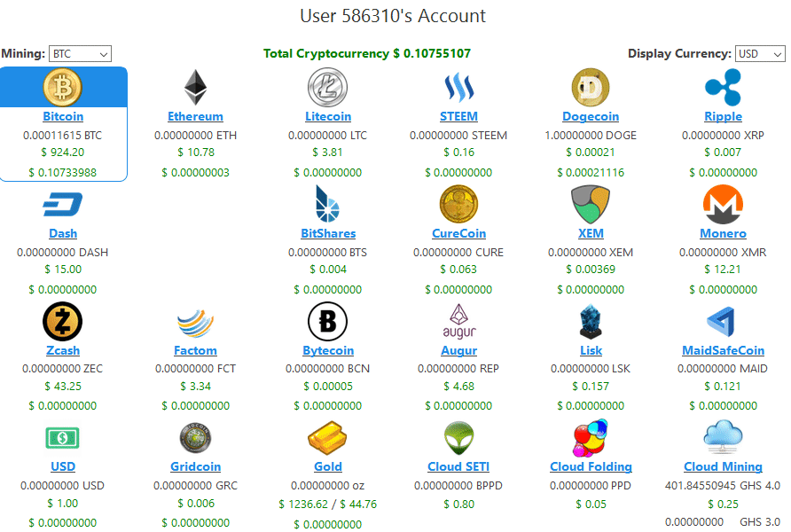791x532 pixels.
Task: Go to the MaidSafeCoin link
Action: tap(723, 350)
